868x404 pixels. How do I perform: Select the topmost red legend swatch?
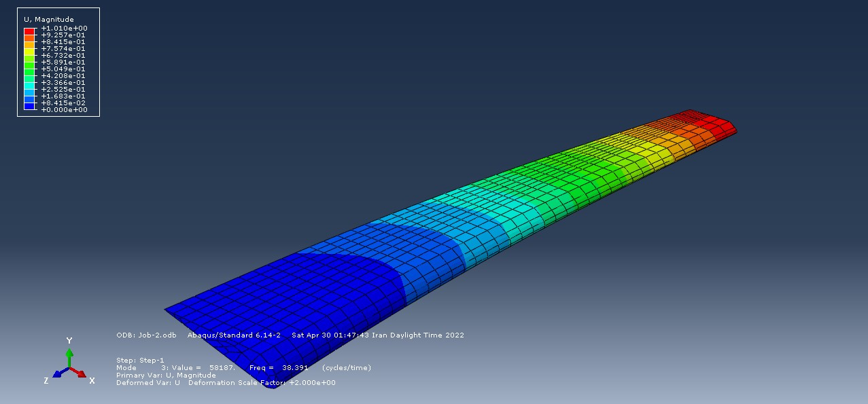(29, 31)
